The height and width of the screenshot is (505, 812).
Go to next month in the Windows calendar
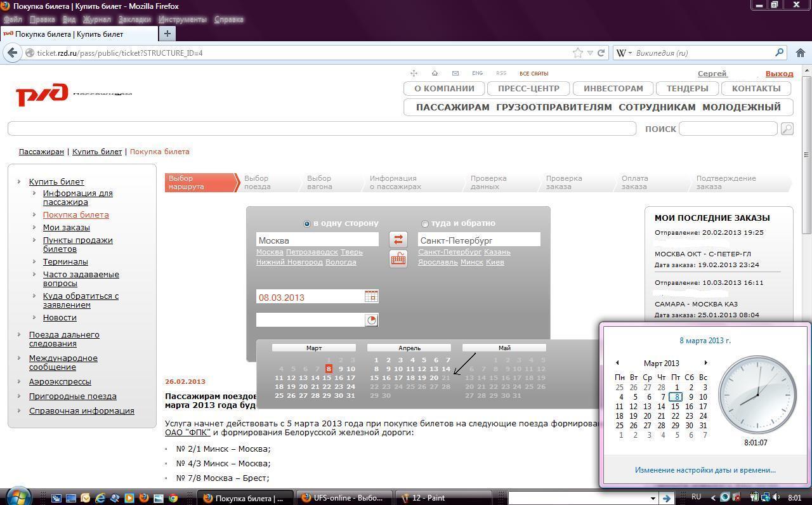705,363
